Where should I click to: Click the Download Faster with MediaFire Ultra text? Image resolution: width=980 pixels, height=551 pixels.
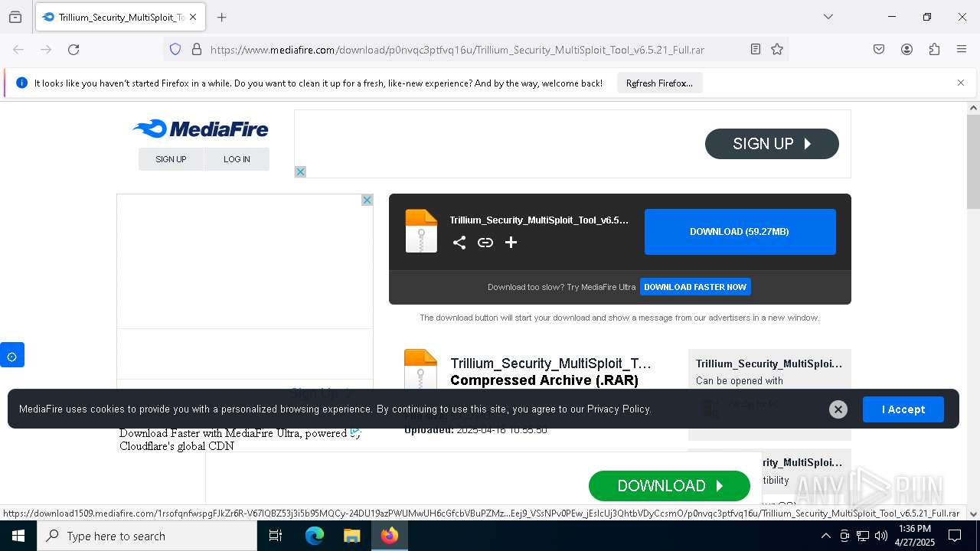tap(240, 439)
